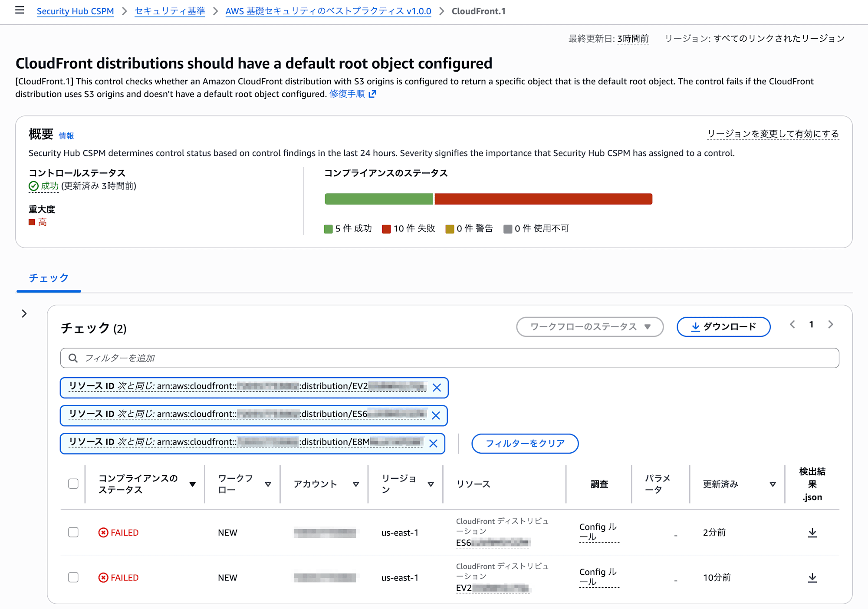The image size is (868, 609).
Task: Navigate to Security Hub CSPM breadcrumb
Action: pos(75,11)
